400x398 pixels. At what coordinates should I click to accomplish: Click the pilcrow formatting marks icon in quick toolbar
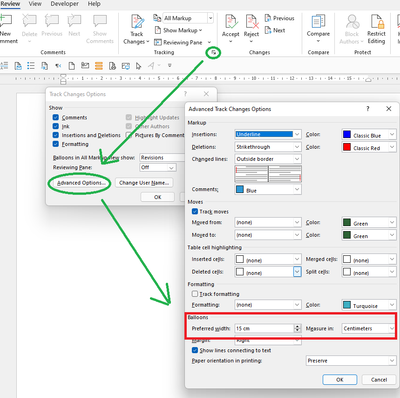pyautogui.click(x=58, y=66)
